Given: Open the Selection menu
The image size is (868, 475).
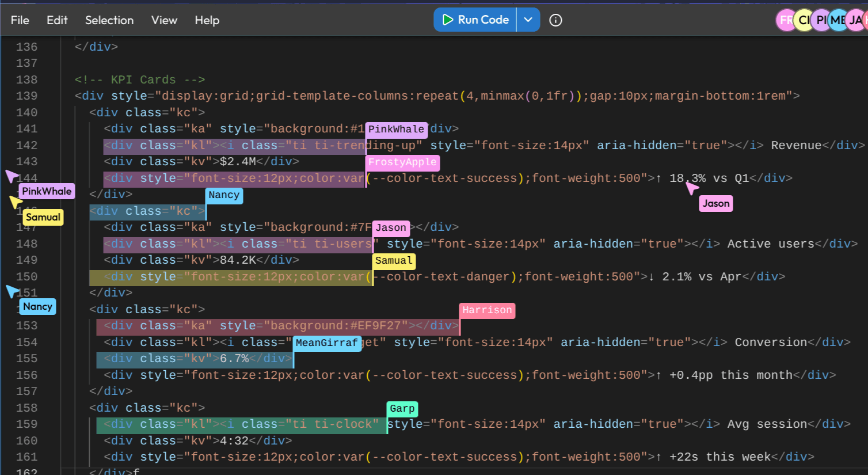Looking at the screenshot, I should pos(109,20).
